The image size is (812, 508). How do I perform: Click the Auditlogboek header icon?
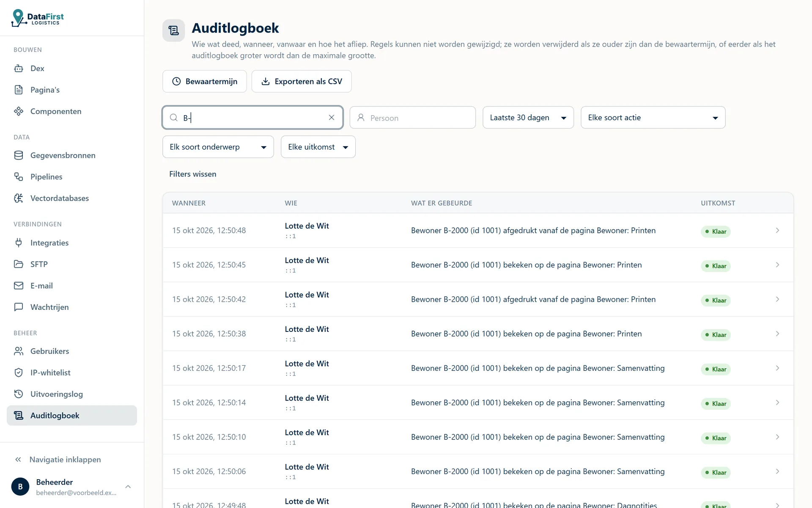point(174,30)
